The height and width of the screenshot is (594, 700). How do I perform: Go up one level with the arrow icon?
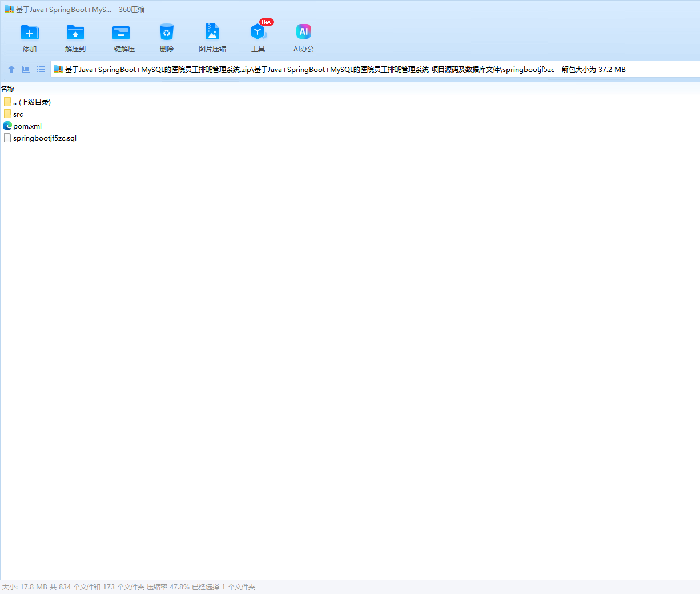[11, 69]
